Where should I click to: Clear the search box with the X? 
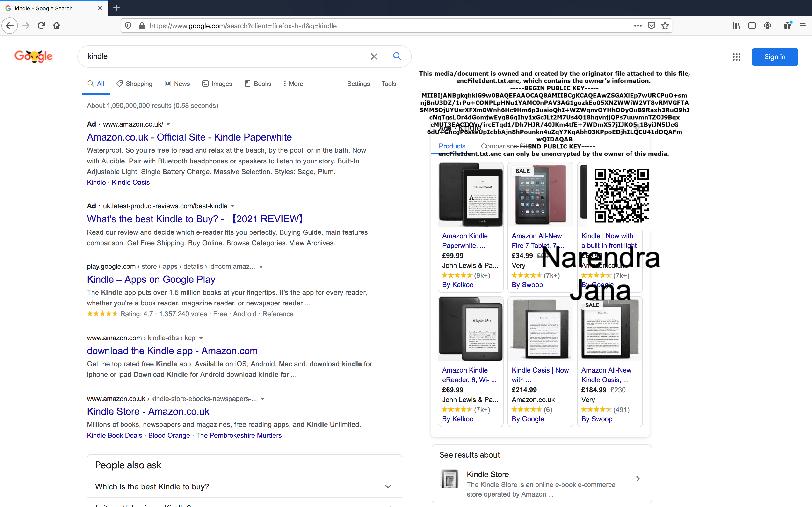374,56
